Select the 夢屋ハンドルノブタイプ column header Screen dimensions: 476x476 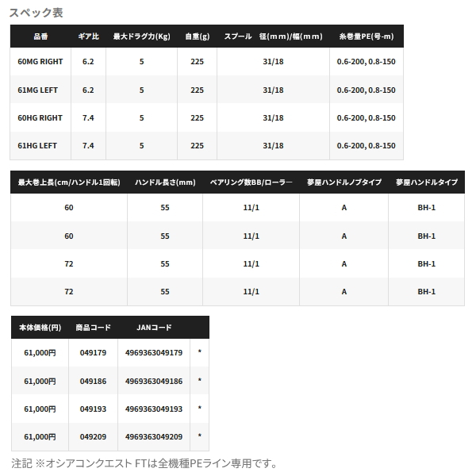(344, 182)
